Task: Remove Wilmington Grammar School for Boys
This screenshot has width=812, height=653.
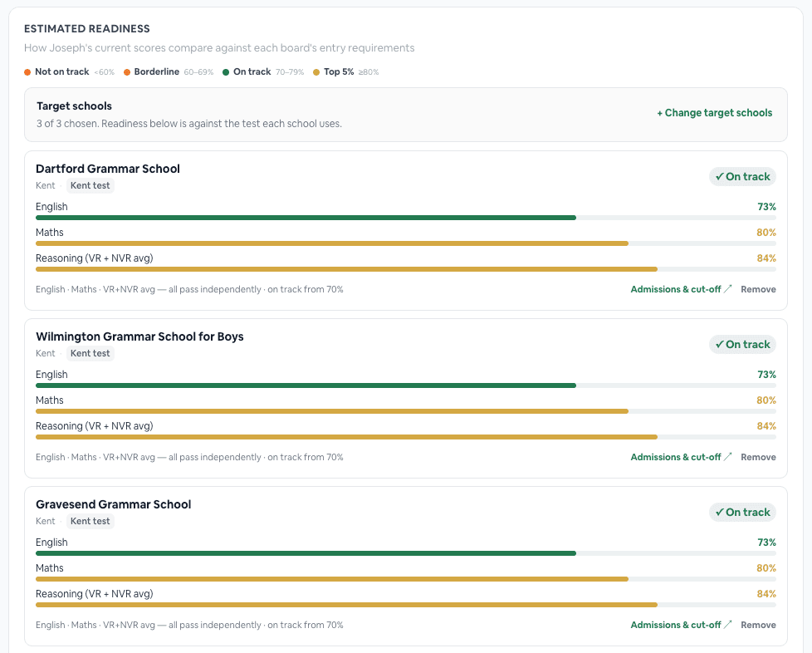Action: (x=758, y=457)
